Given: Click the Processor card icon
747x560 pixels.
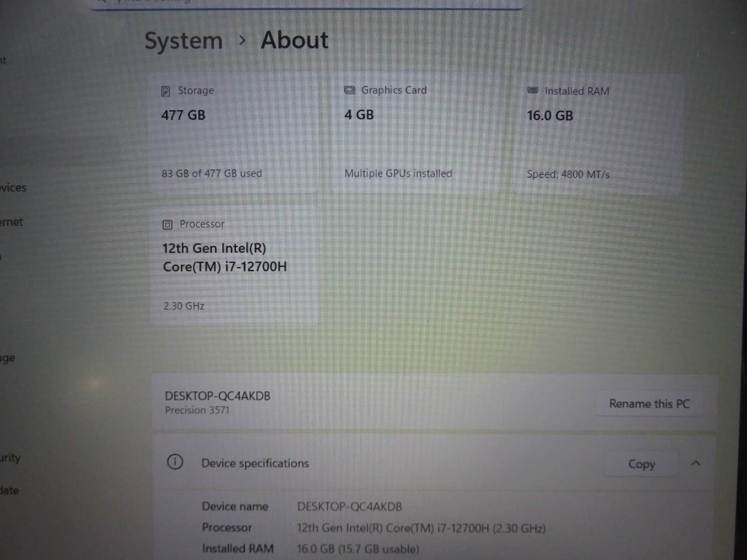Looking at the screenshot, I should 168,225.
